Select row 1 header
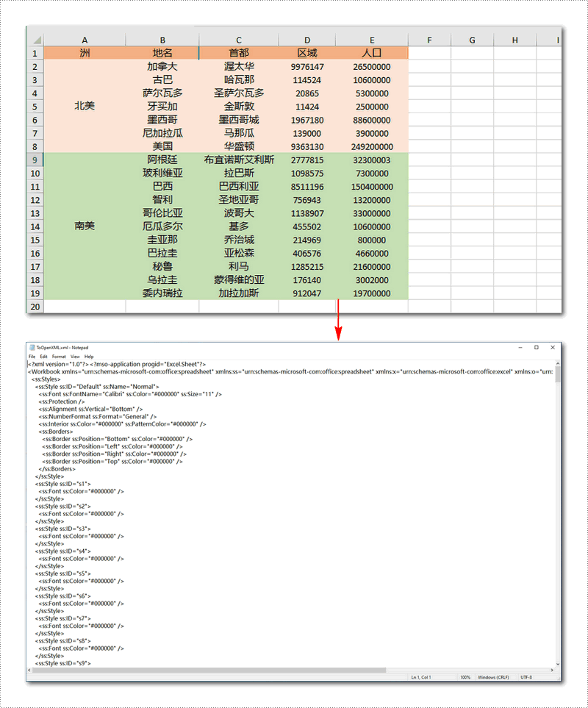Screen dimensions: 588x708 click(35, 53)
